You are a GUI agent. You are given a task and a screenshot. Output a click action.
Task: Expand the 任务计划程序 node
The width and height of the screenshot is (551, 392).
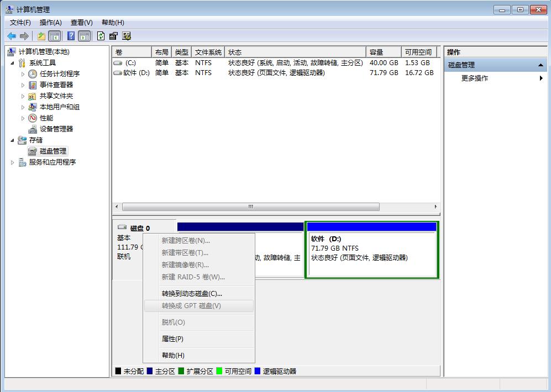coord(23,74)
